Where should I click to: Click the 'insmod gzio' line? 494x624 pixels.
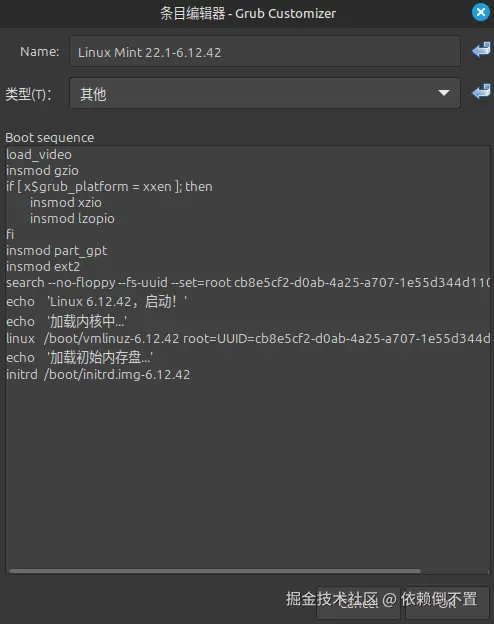(42, 171)
